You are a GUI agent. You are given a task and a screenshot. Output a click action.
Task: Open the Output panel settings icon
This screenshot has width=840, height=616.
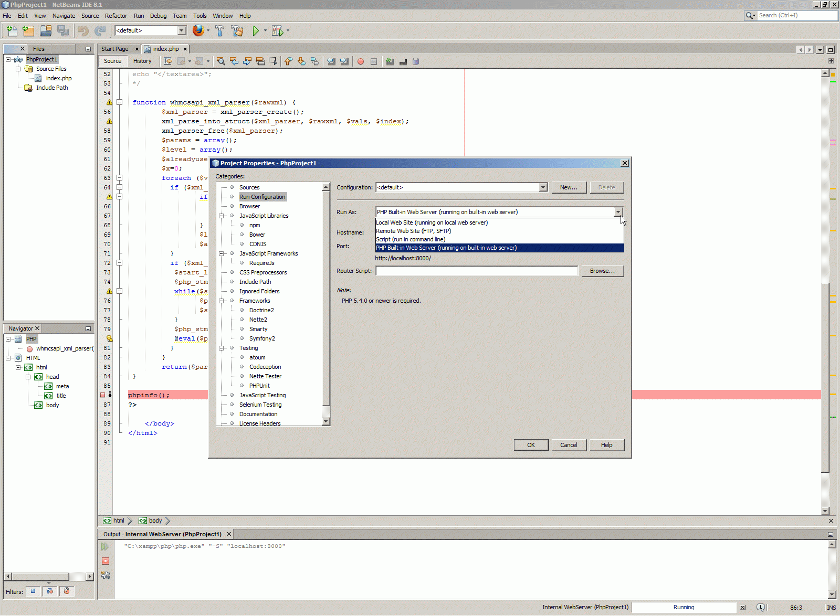pyautogui.click(x=106, y=575)
